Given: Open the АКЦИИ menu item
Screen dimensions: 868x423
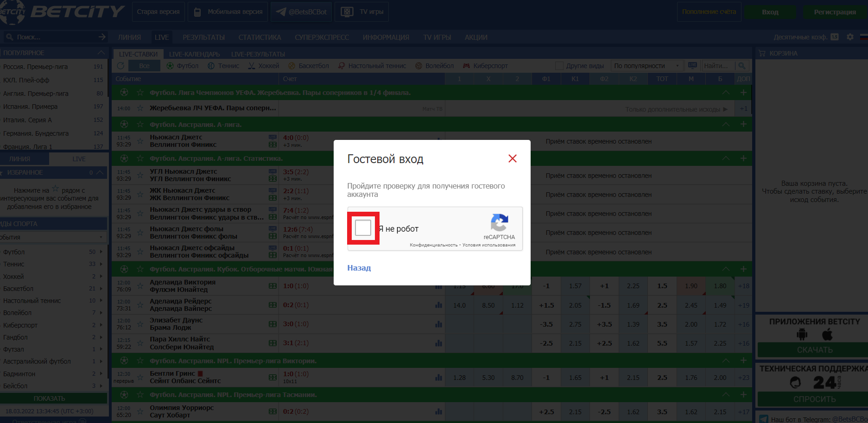Looking at the screenshot, I should pyautogui.click(x=476, y=38).
